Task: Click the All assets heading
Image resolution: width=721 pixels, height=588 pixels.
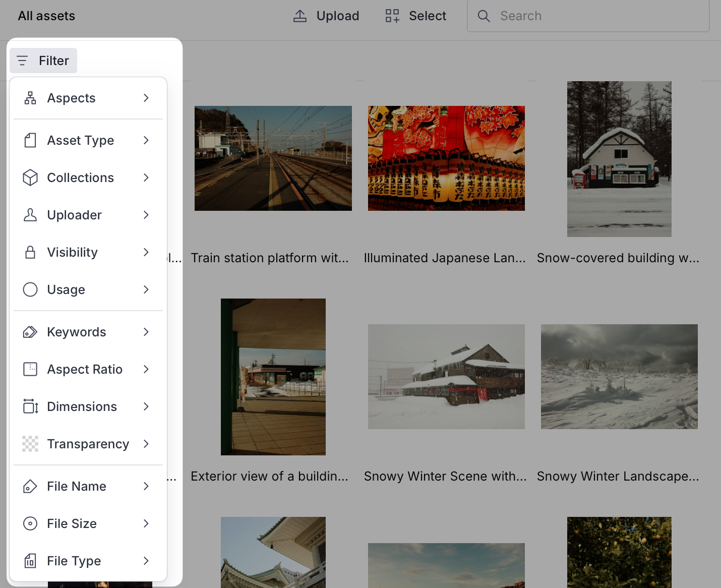Action: click(46, 16)
